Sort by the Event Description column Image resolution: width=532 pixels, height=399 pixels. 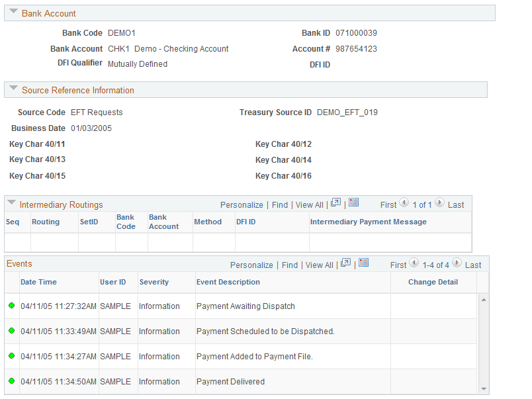[230, 282]
